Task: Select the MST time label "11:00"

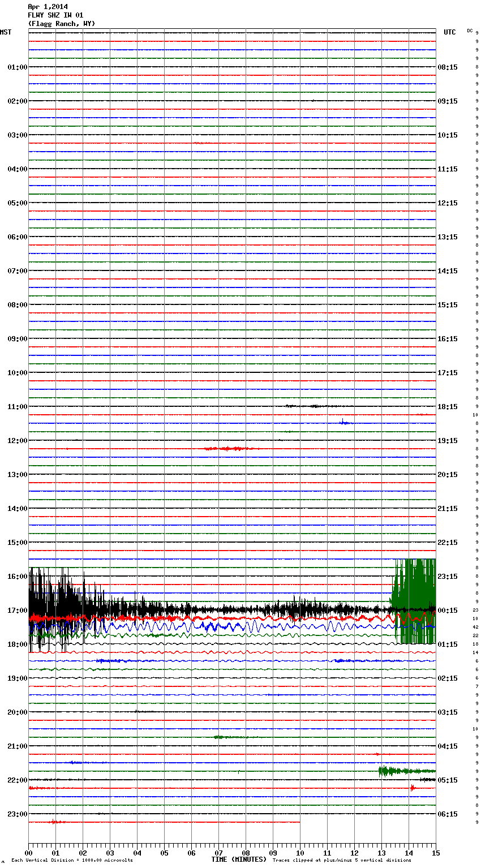Action: 17,407
